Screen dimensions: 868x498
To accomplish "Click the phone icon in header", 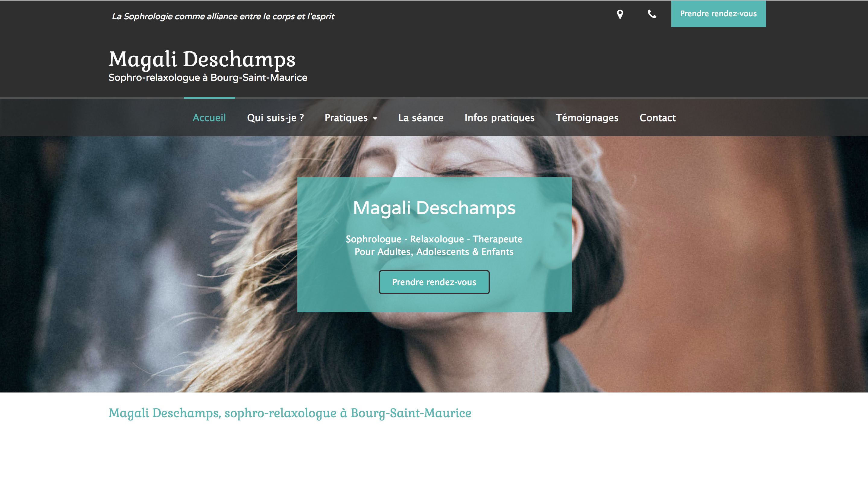I will coord(652,14).
